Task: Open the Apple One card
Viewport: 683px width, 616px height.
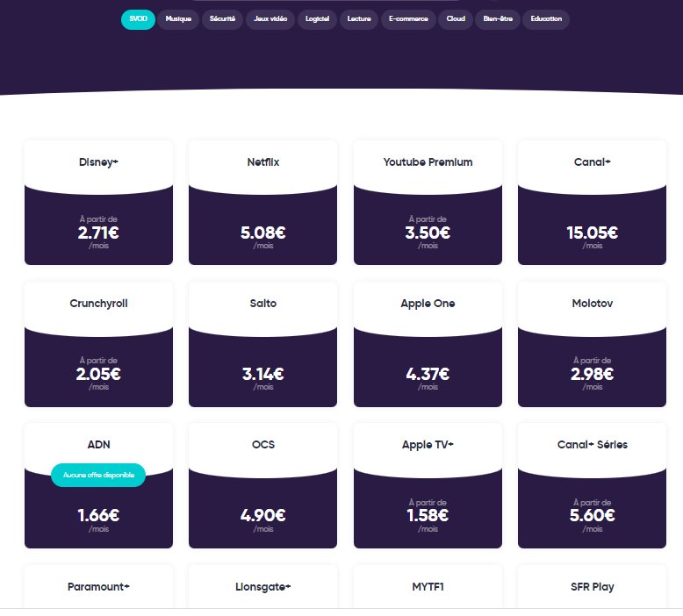Action: pos(428,344)
